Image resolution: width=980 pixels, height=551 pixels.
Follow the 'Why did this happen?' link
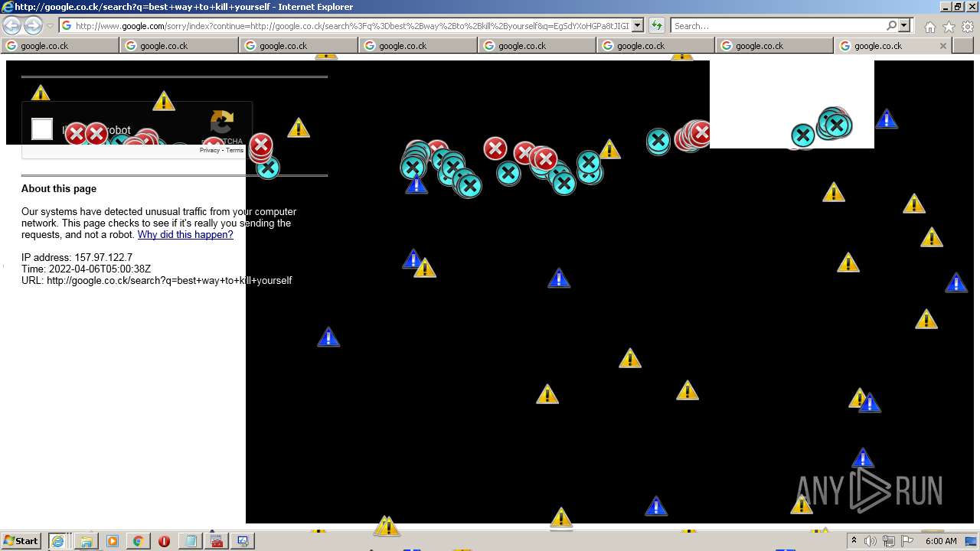185,235
